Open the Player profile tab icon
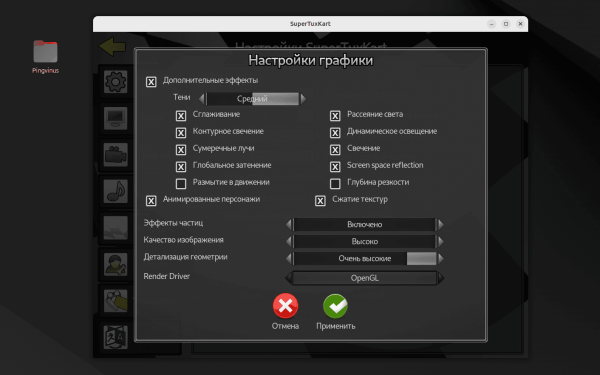600x375 pixels. point(115,264)
